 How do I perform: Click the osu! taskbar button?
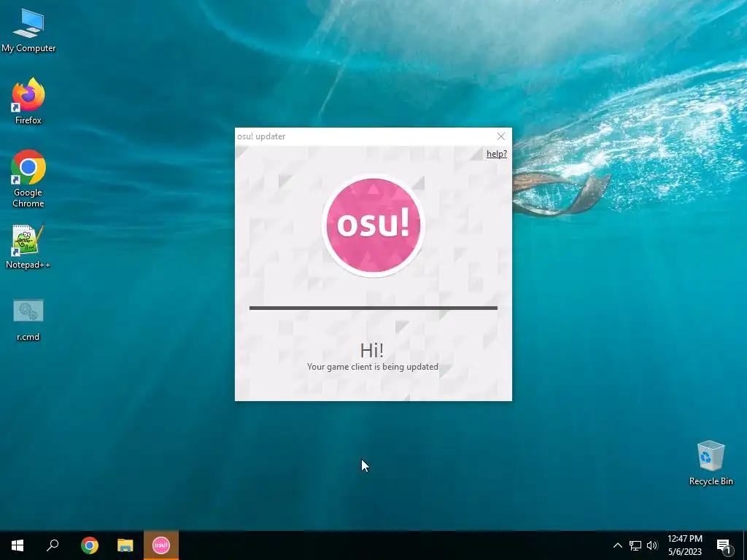click(x=161, y=545)
